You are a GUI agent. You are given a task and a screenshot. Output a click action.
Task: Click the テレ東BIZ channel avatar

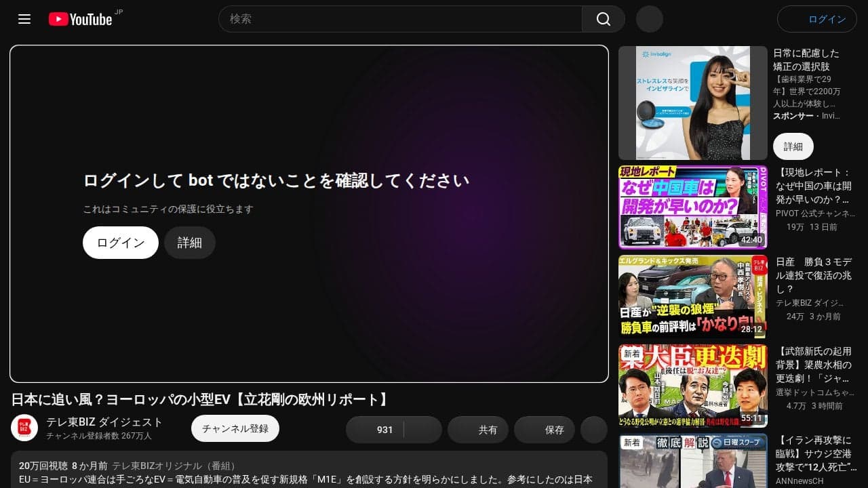point(24,428)
